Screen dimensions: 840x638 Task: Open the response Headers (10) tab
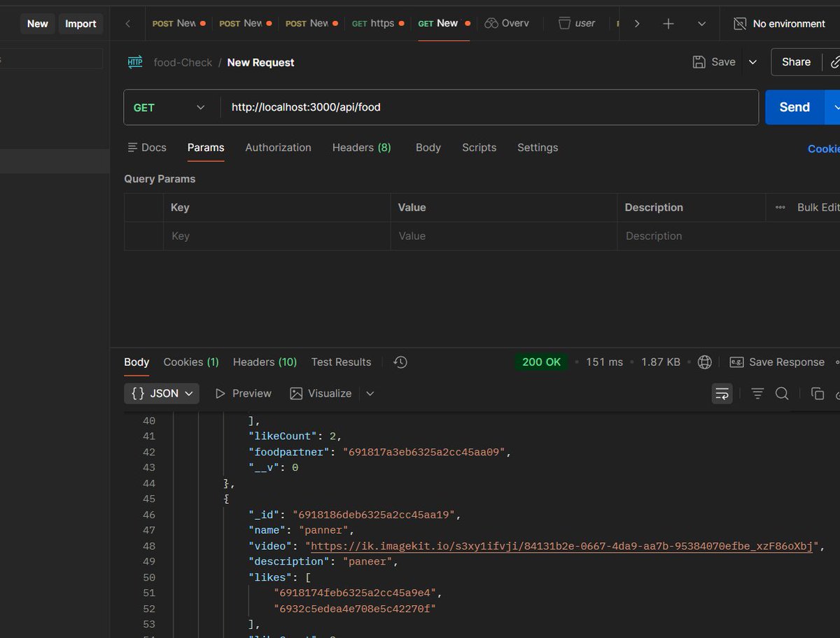click(265, 362)
